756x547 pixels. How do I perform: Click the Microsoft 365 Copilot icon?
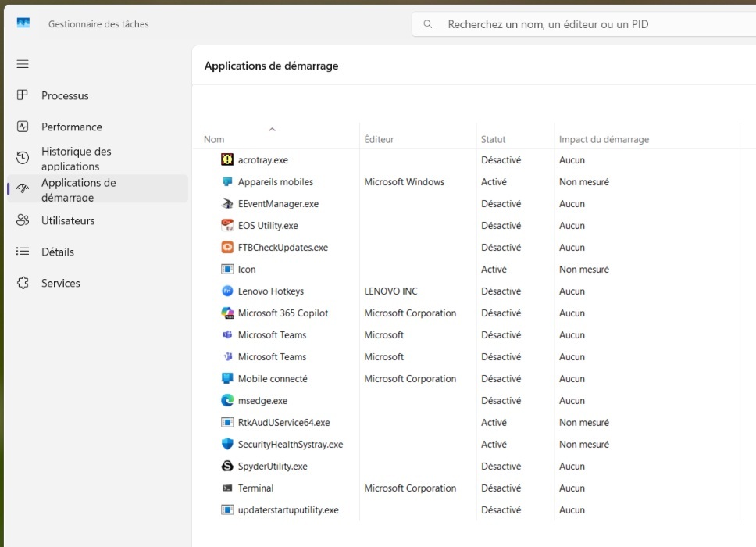coord(227,313)
